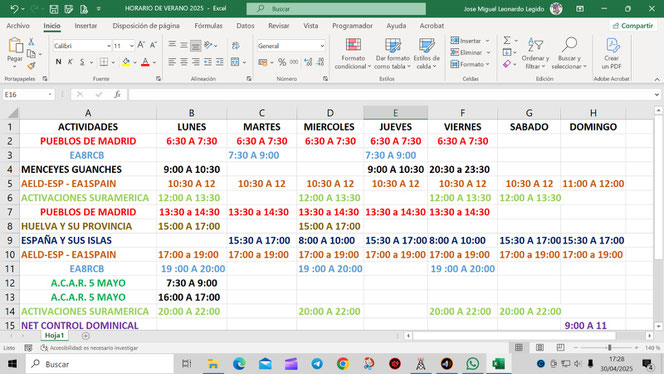
Task: Click Insertar cells button
Action: [x=470, y=41]
